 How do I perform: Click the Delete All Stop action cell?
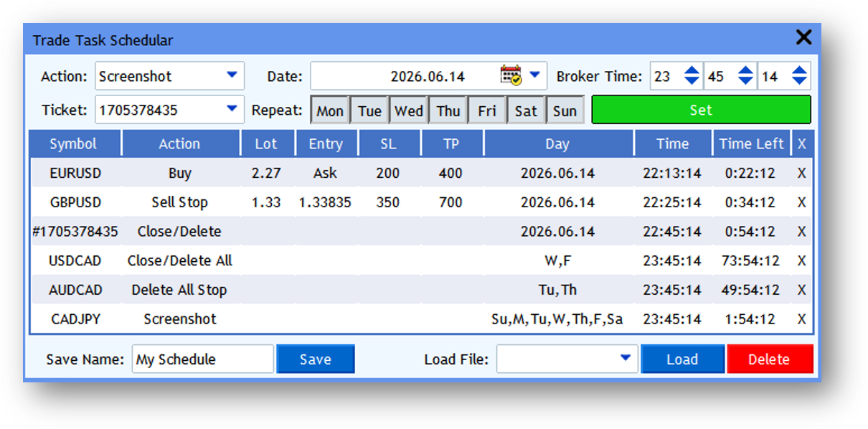pos(179,290)
